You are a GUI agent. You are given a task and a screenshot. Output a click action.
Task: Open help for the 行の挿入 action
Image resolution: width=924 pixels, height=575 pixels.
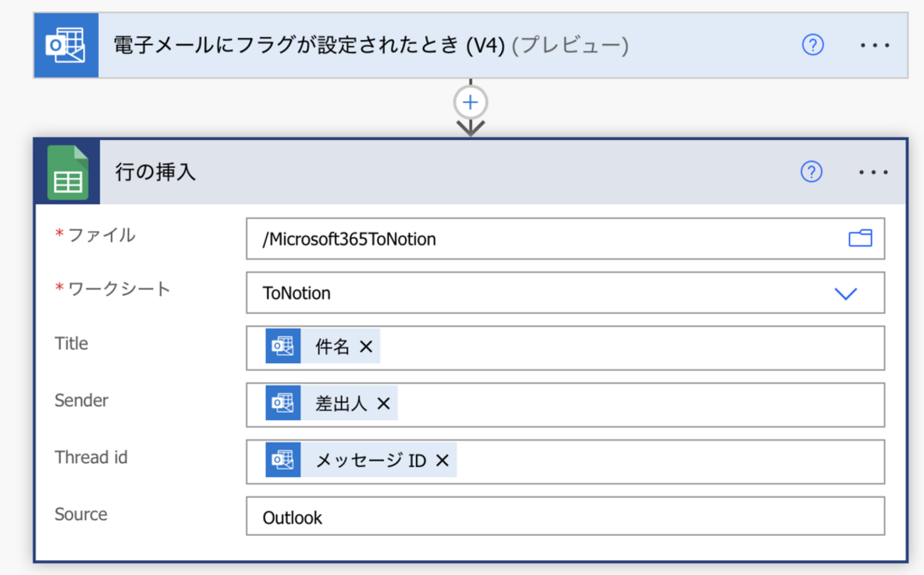(811, 172)
